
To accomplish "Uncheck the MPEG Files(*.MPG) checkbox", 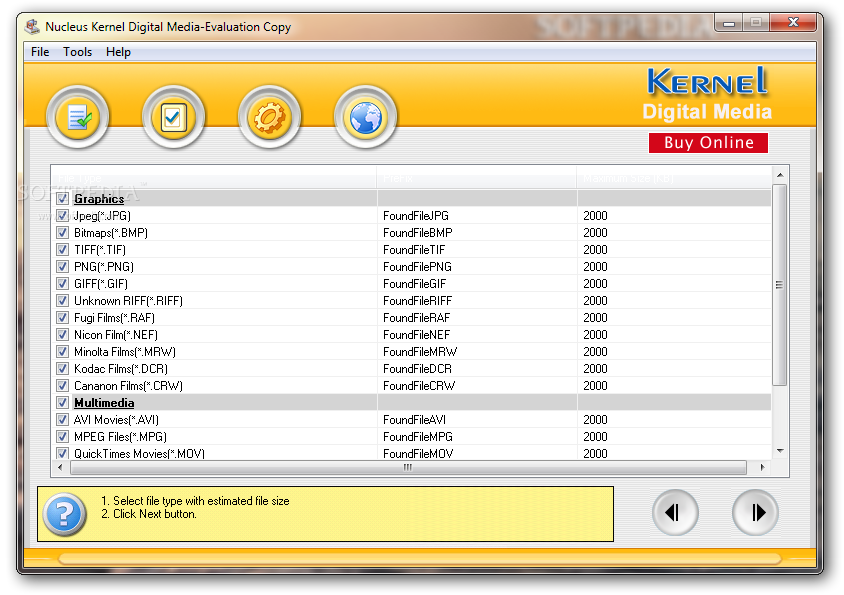I will 62,436.
